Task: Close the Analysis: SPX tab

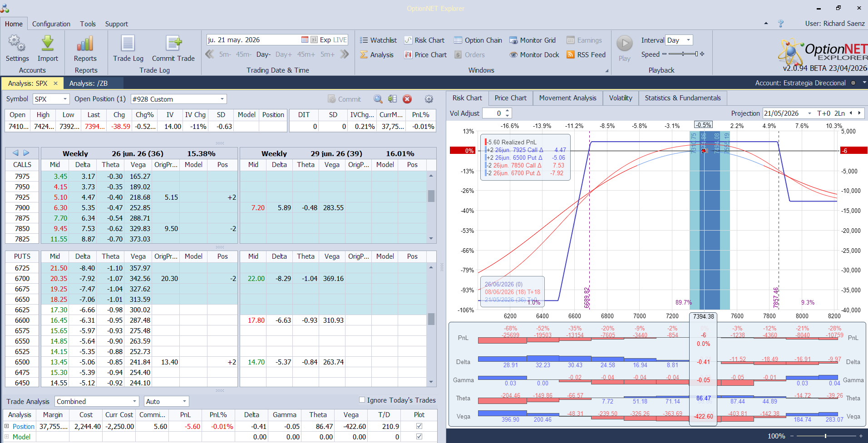Action: tap(55, 83)
